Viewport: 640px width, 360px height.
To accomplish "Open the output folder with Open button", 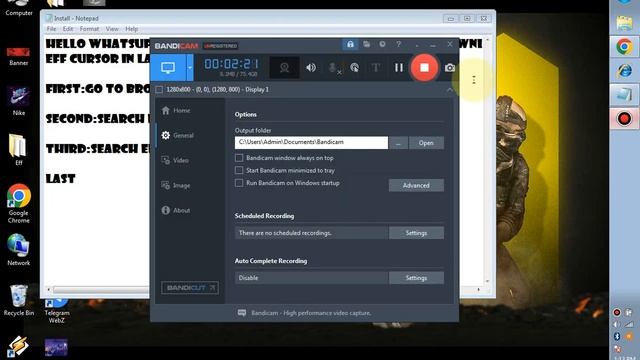I will click(426, 143).
